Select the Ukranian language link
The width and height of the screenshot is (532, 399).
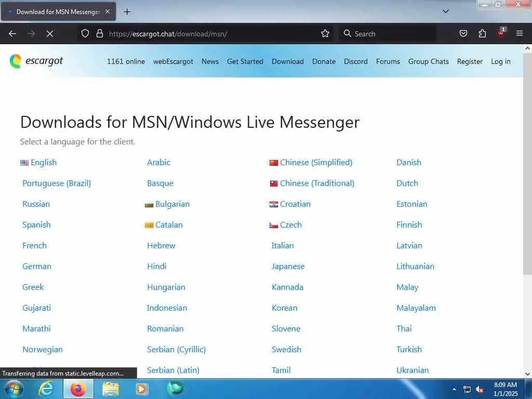pos(413,370)
